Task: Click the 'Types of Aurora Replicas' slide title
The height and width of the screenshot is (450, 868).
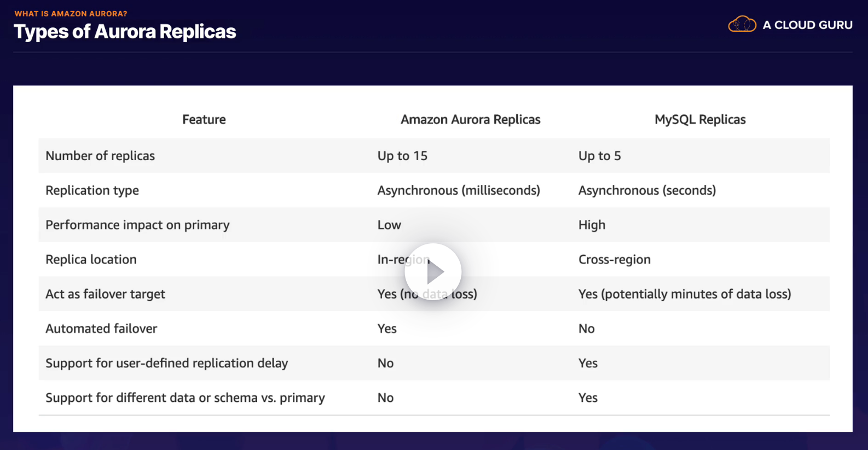Action: 125,32
